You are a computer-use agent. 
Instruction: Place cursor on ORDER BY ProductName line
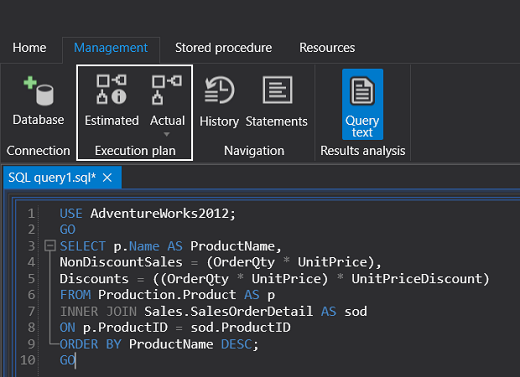[159, 344]
